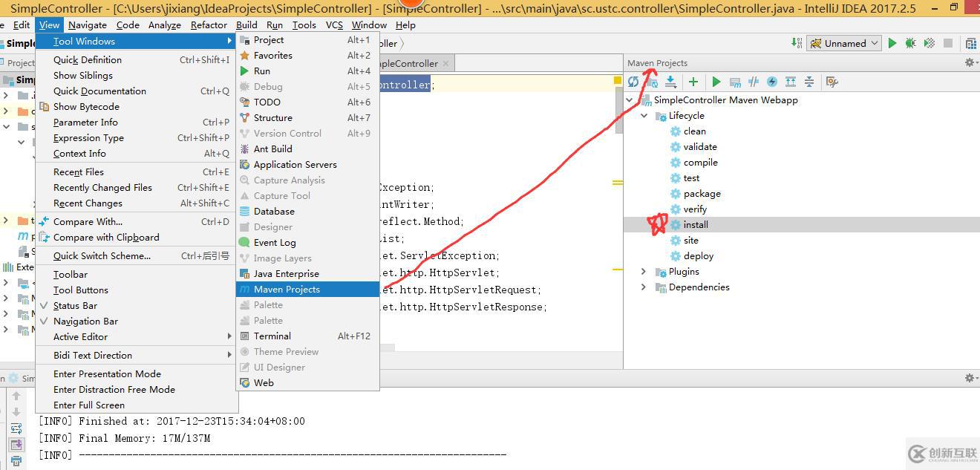
Task: Run Maven Build with green play icon
Action: 716,82
